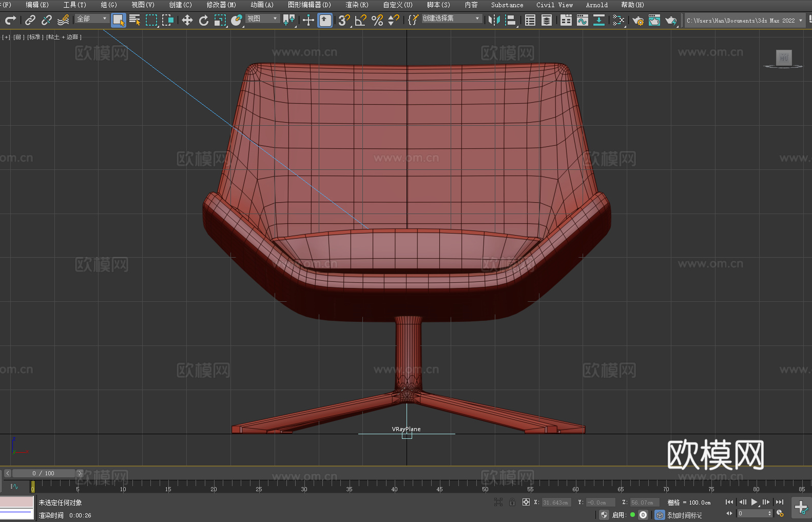Open Rendered Frame Window icon
This screenshot has width=812, height=522.
point(654,20)
